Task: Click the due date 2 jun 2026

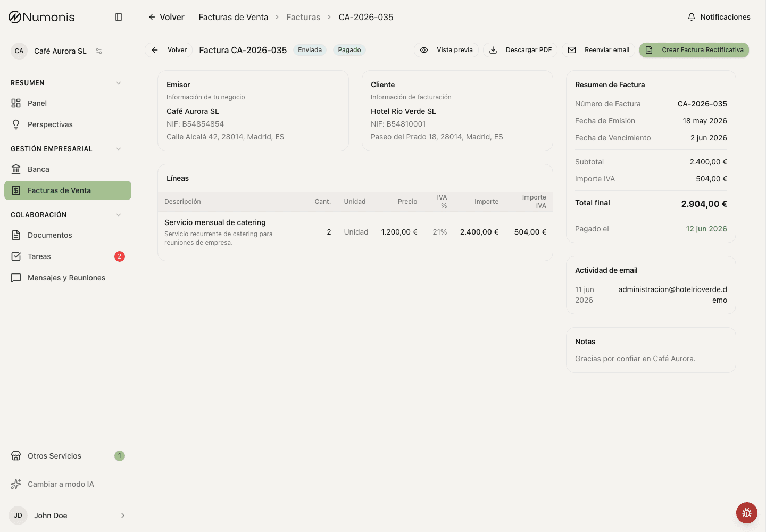Action: pos(709,138)
